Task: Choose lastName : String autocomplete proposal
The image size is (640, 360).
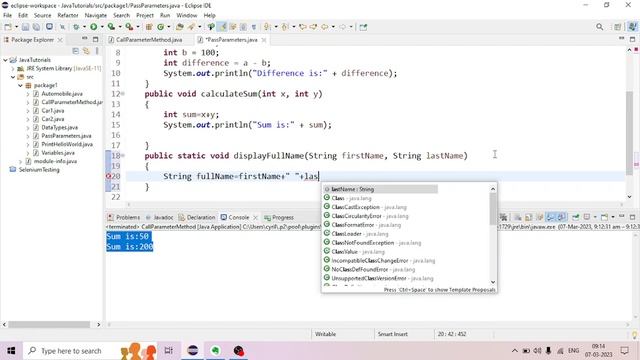Action: click(380, 189)
